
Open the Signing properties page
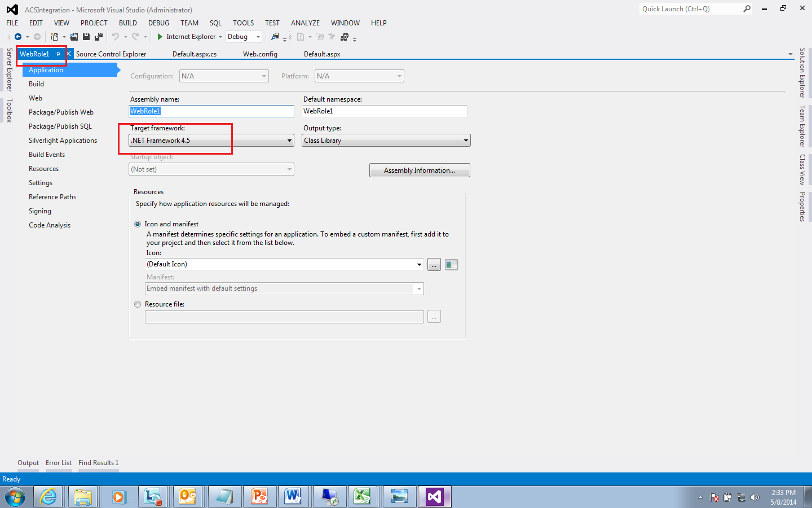pyautogui.click(x=40, y=211)
